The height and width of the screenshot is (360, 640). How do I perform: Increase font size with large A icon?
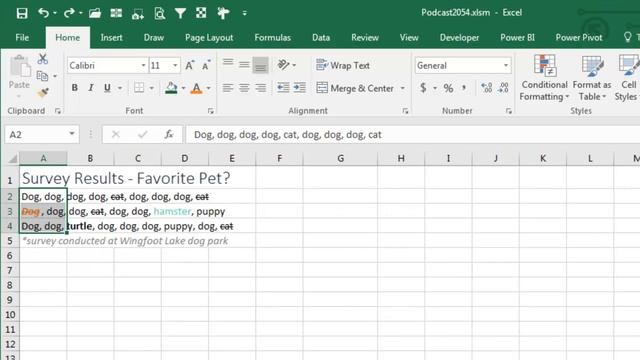coord(189,65)
